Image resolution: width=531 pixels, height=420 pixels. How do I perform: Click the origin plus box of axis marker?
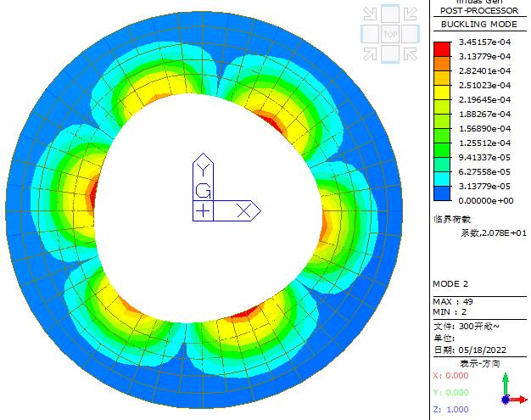[x=203, y=210]
